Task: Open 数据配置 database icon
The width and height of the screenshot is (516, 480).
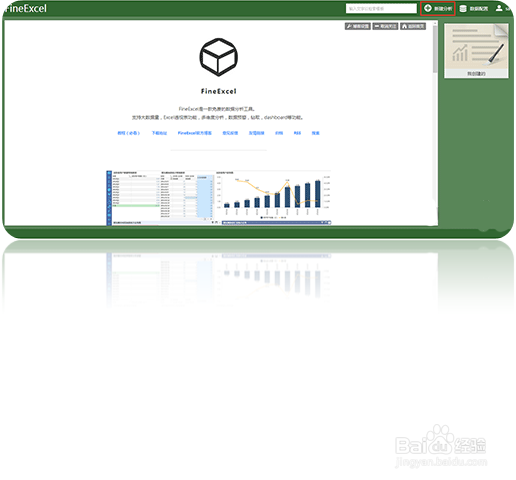Action: [x=463, y=9]
